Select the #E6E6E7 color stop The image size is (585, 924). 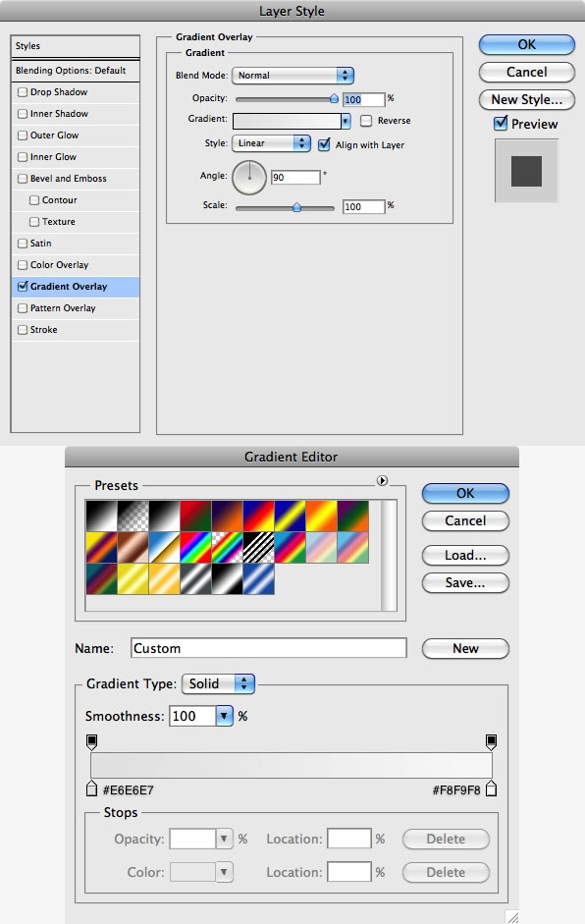click(91, 788)
